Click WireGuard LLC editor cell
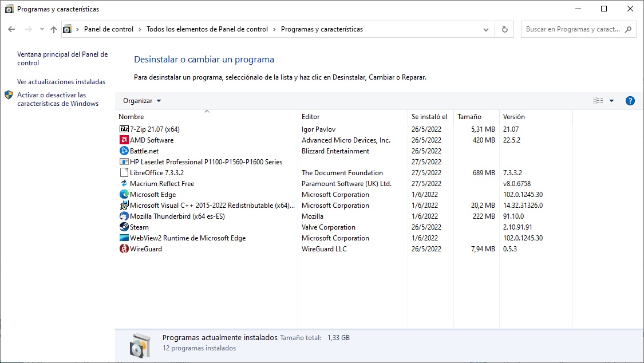 point(324,249)
